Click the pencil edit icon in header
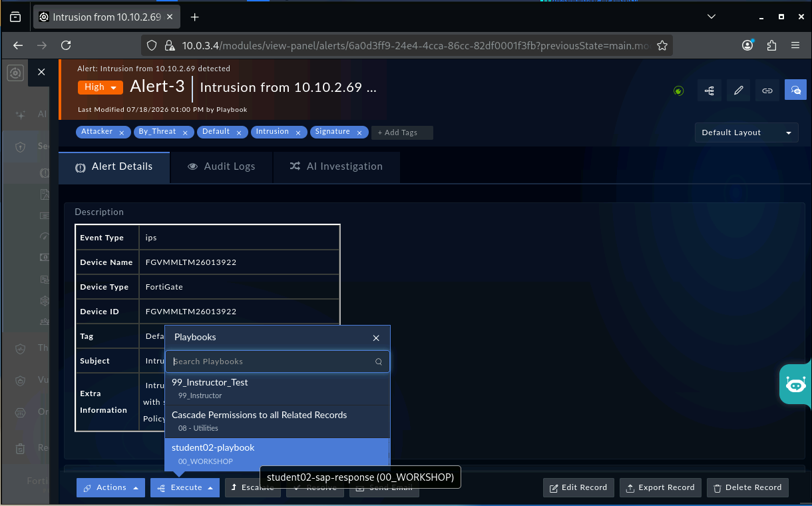This screenshot has width=812, height=506. (738, 91)
